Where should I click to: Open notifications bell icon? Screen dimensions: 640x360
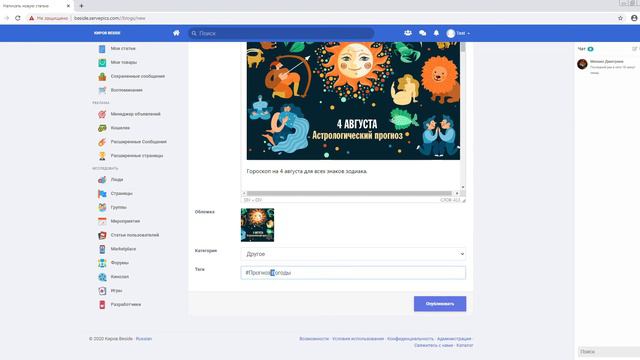pos(436,33)
